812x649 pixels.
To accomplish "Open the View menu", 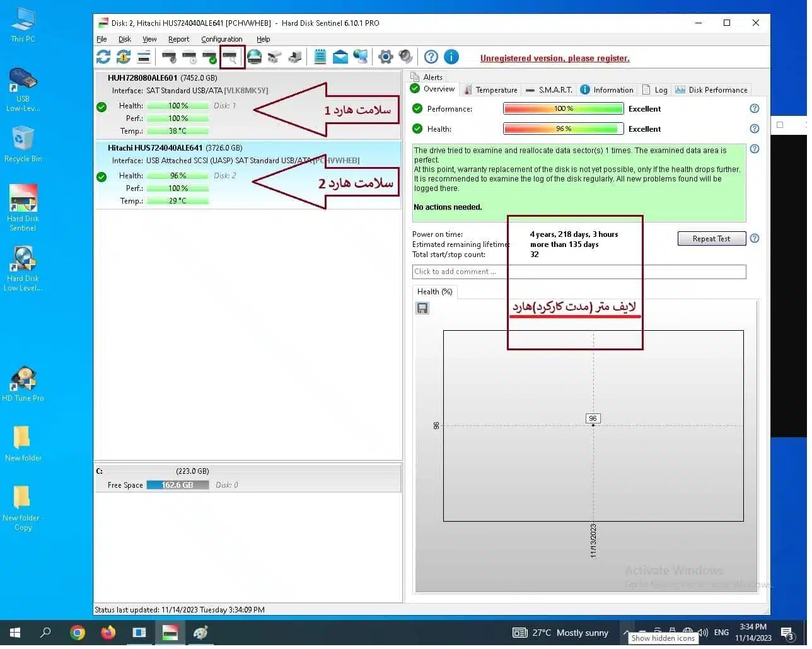I will click(149, 39).
